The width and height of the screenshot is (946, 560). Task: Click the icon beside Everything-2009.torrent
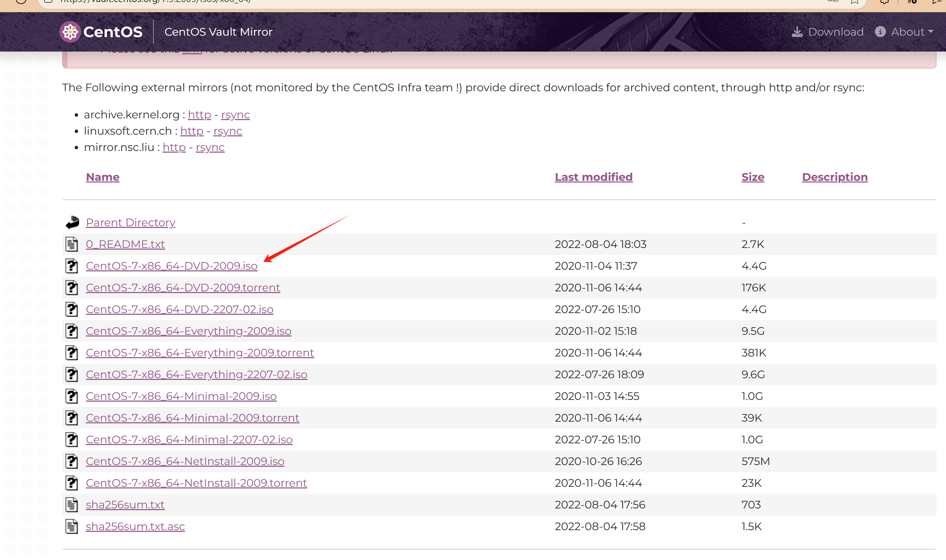click(72, 353)
